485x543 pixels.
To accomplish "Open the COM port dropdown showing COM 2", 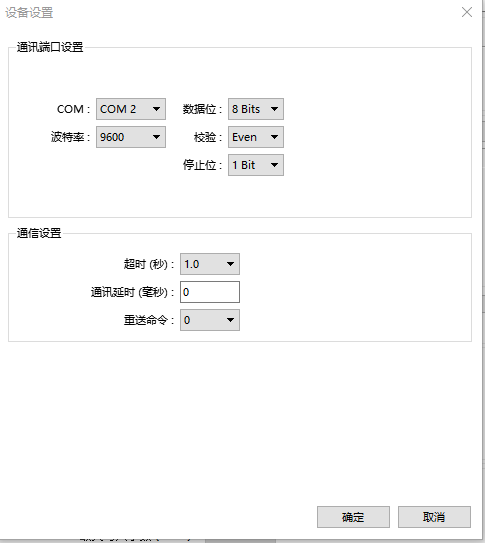I will (x=131, y=109).
